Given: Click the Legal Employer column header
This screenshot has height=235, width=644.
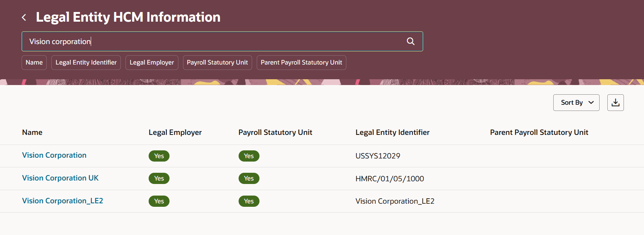Looking at the screenshot, I should (x=175, y=132).
